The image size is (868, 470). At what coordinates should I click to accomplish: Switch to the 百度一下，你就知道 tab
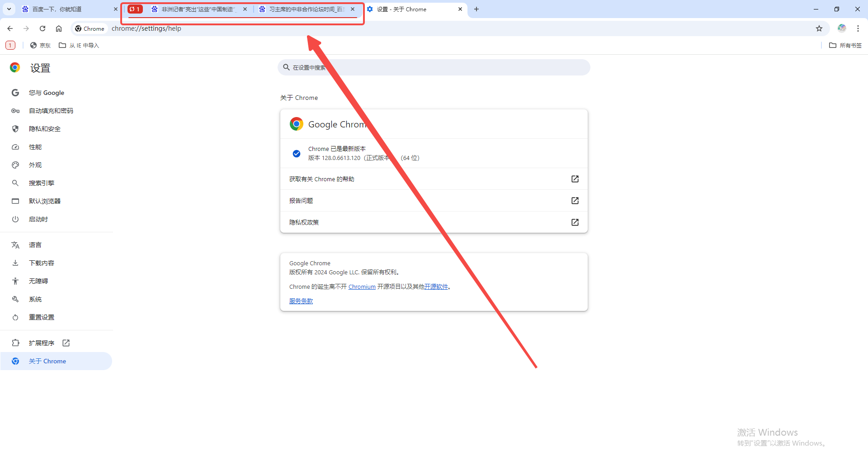tap(68, 9)
